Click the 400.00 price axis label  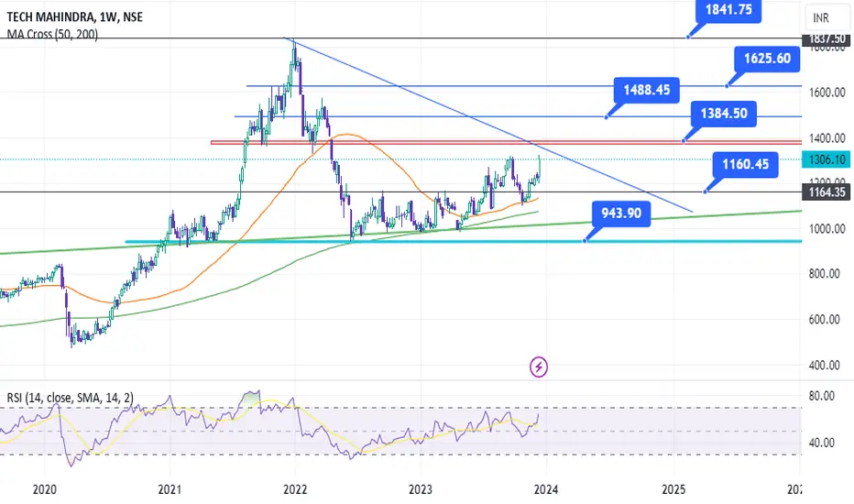pos(824,366)
